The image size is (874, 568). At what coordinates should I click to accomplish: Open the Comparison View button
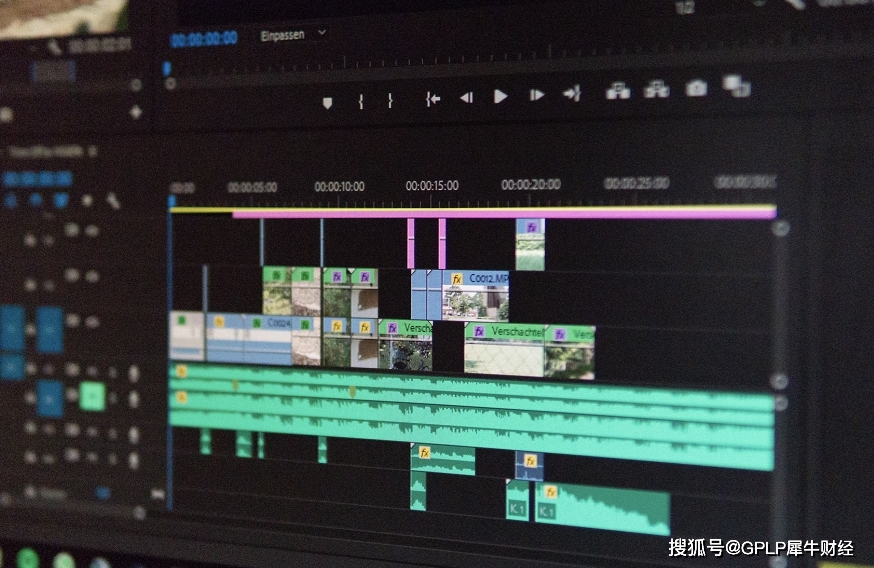tap(737, 86)
